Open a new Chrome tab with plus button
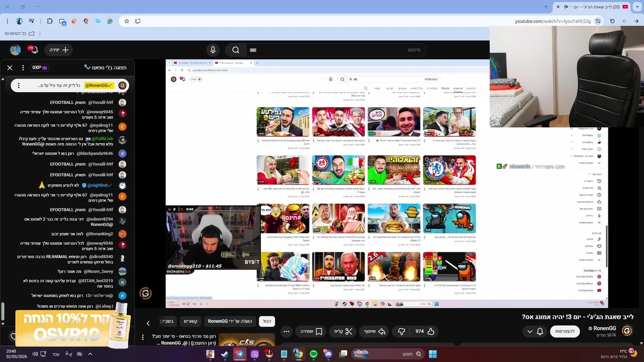644x362 pixels. tap(546, 7)
